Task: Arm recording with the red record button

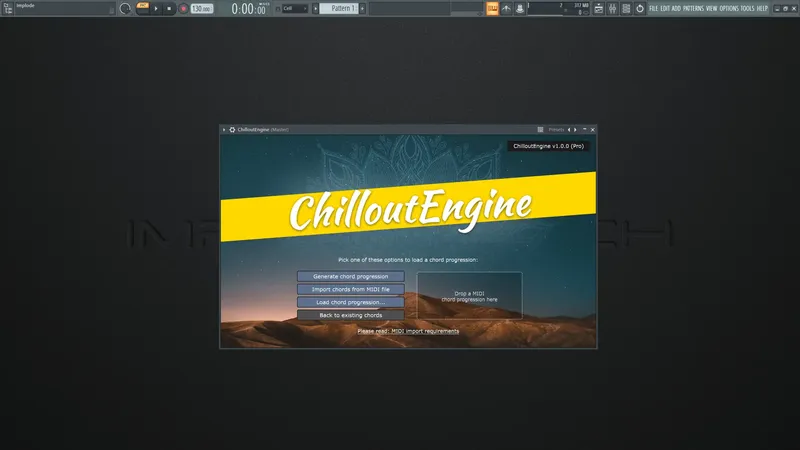Action: 183,9
